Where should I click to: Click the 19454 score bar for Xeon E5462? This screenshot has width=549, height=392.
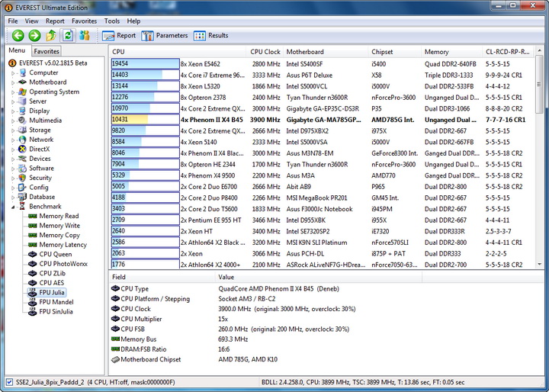pos(146,64)
